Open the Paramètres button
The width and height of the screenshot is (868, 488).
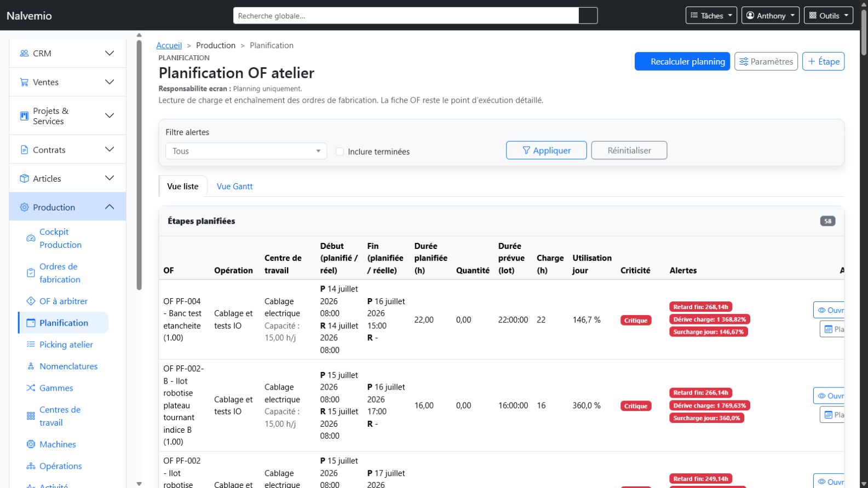pos(766,61)
